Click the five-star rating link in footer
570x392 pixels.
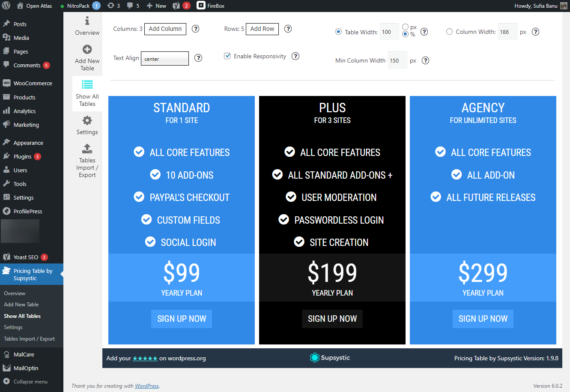point(145,358)
